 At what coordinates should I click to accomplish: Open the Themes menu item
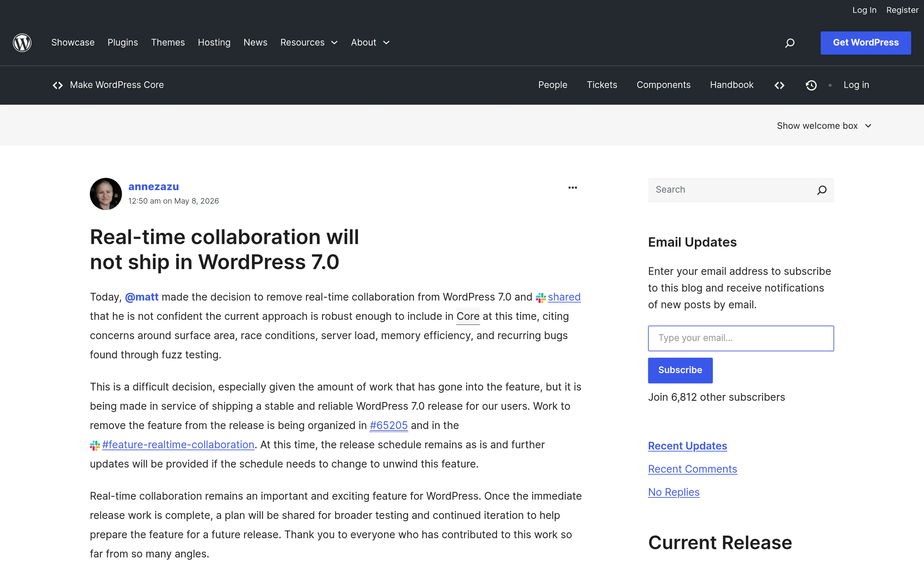click(x=168, y=42)
